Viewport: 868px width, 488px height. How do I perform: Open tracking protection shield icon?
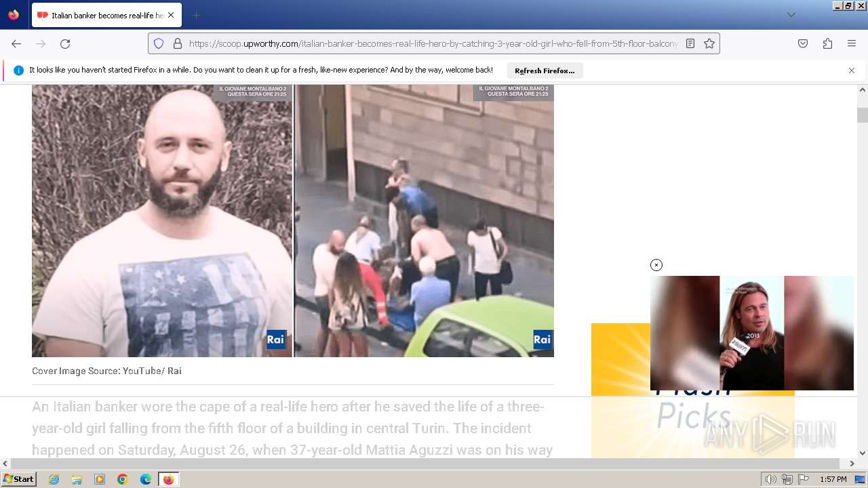(x=159, y=43)
